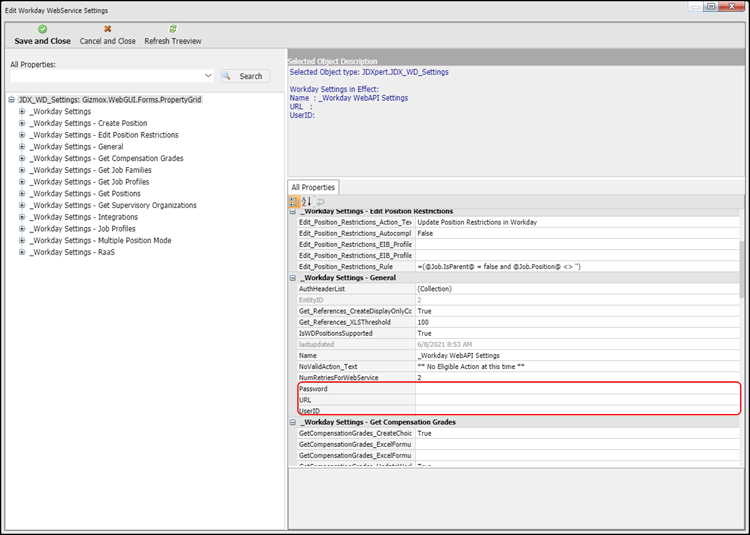Click the magnifier icon on Search button
The width and height of the screenshot is (750, 535).
227,76
